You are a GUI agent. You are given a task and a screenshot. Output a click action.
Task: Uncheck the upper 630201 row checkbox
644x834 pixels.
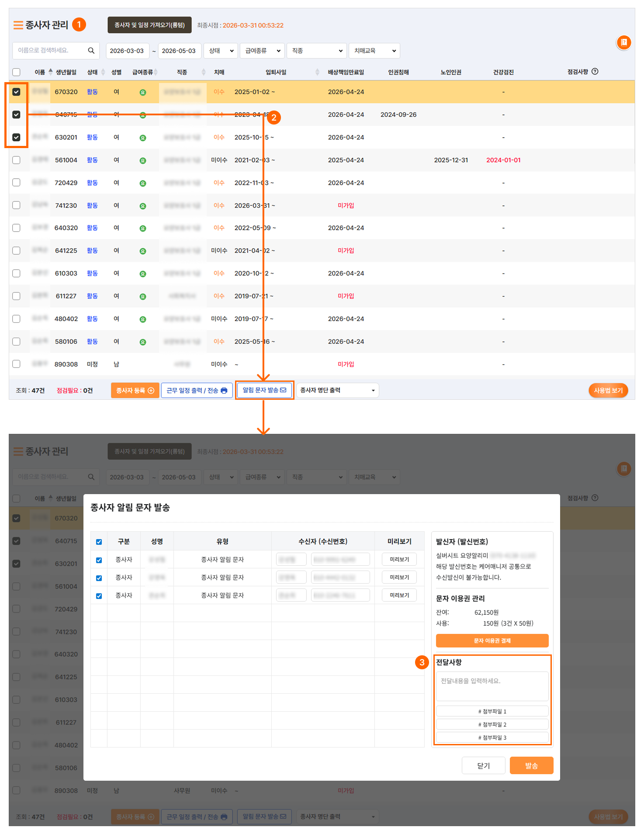(x=16, y=137)
